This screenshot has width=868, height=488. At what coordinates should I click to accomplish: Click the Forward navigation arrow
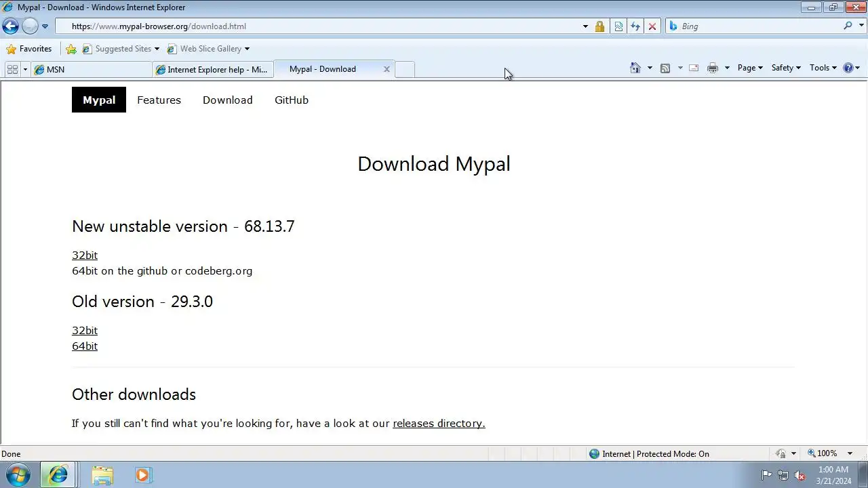click(x=30, y=26)
